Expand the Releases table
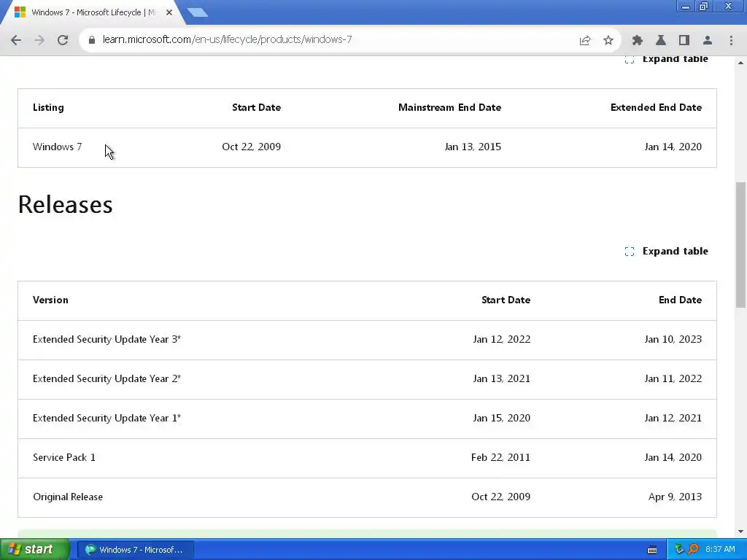The image size is (747, 560). pyautogui.click(x=666, y=251)
